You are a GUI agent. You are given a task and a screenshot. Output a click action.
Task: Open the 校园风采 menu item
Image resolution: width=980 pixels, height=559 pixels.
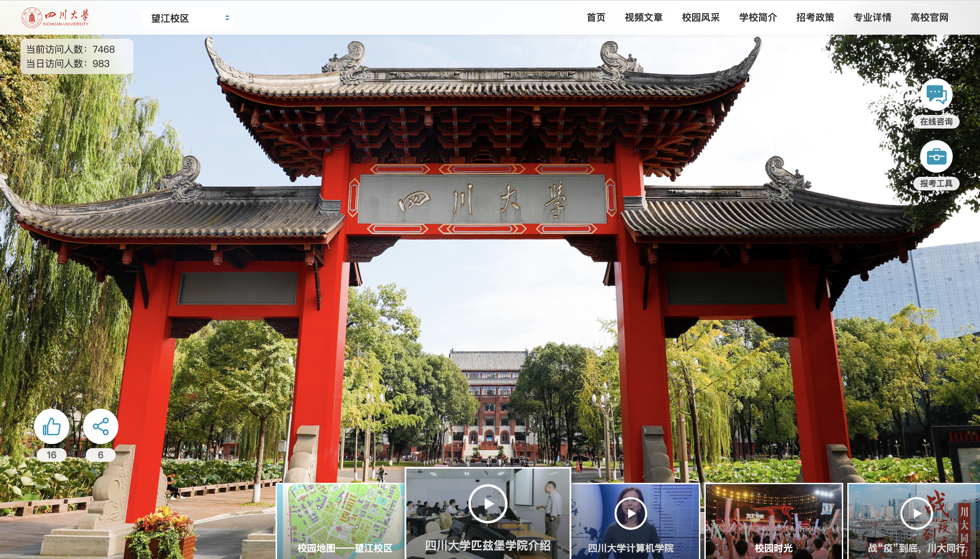[x=701, y=18]
